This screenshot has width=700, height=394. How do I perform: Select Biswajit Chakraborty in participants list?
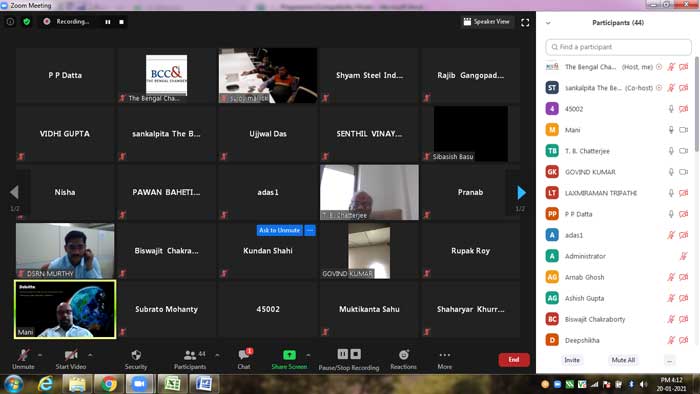pos(617,319)
